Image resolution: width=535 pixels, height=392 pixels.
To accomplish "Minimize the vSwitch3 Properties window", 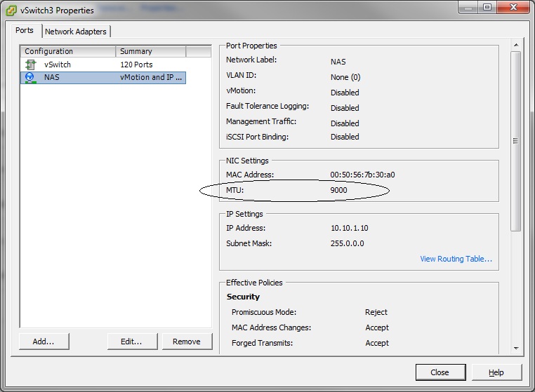I will coord(468,7).
